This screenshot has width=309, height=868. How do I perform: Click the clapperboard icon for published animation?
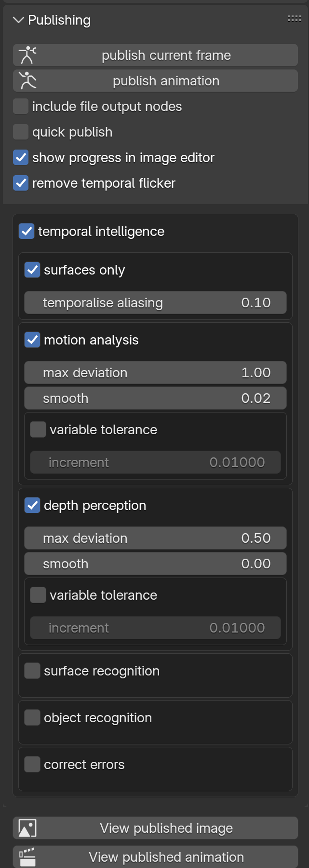(27, 857)
